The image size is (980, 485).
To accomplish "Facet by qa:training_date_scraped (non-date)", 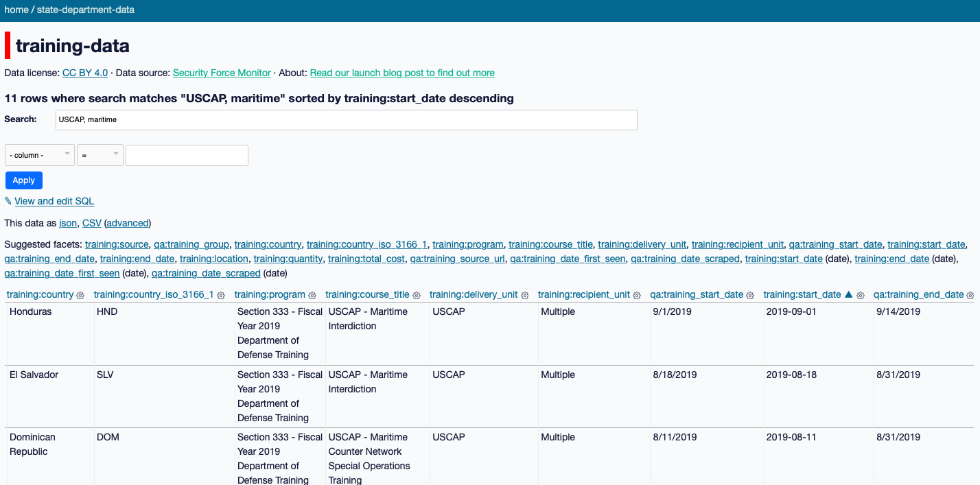I will [x=685, y=259].
